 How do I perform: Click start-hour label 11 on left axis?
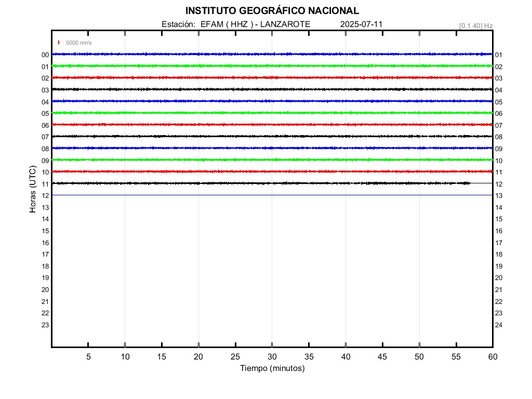tap(45, 184)
